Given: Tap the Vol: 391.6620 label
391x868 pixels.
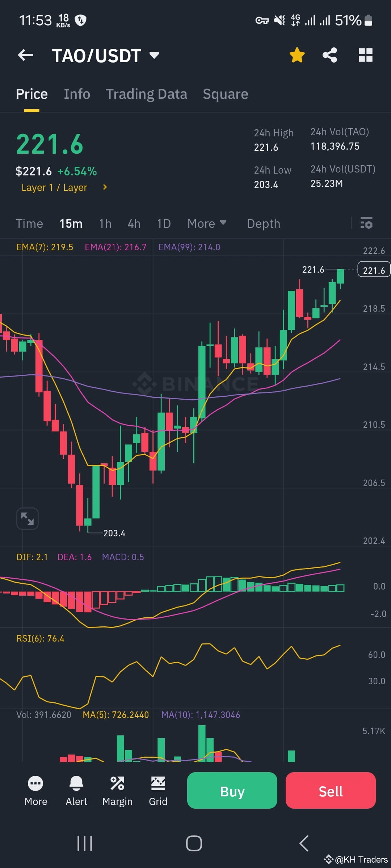Looking at the screenshot, I should (x=44, y=715).
